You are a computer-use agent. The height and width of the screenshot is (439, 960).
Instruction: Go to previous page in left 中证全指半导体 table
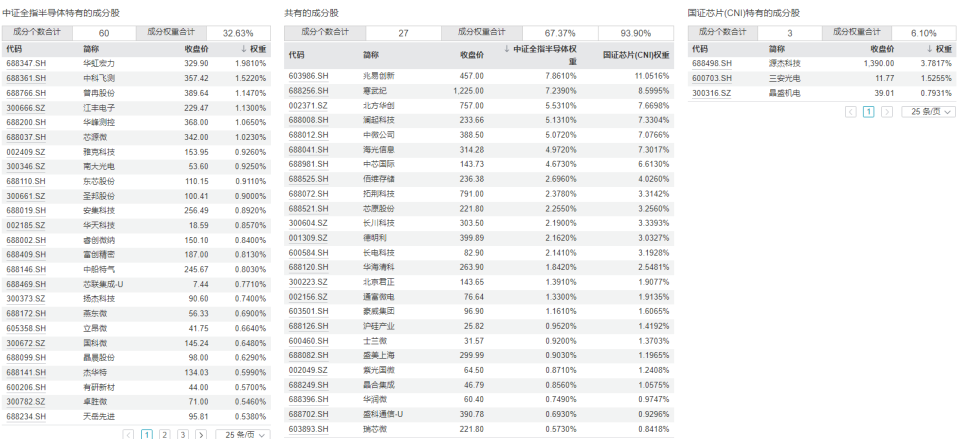click(x=128, y=435)
